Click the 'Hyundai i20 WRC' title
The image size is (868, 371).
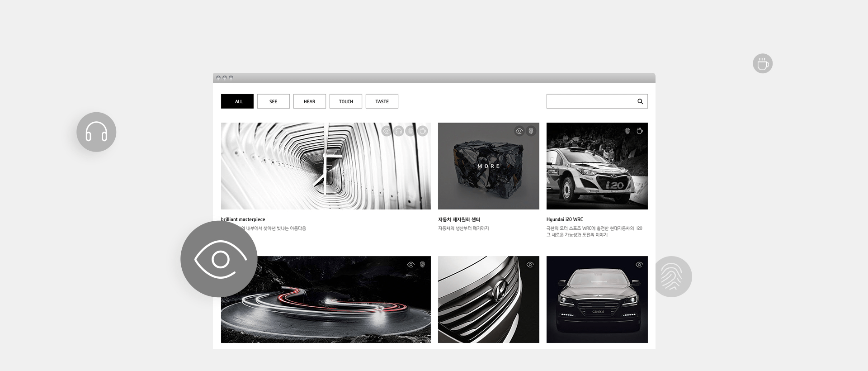[x=565, y=219]
